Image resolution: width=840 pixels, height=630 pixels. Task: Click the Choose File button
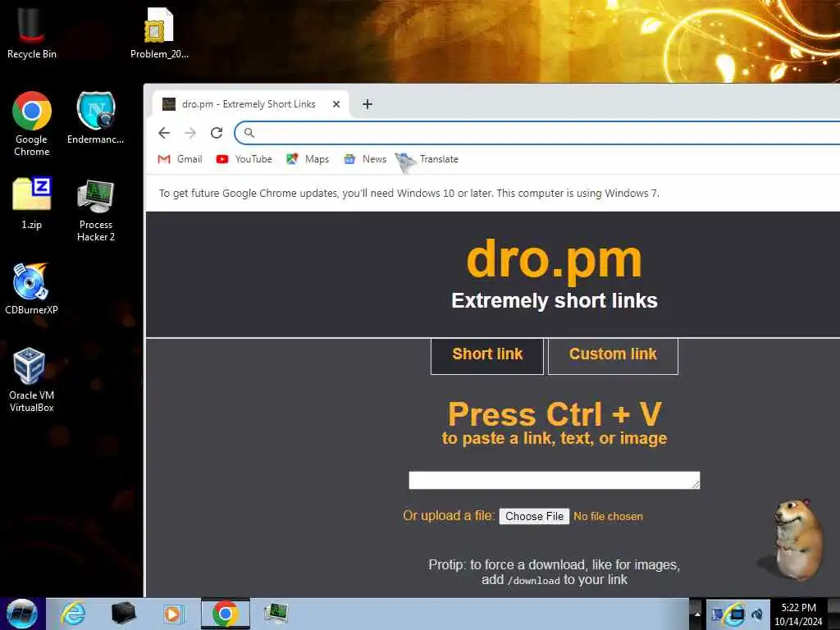point(534,516)
